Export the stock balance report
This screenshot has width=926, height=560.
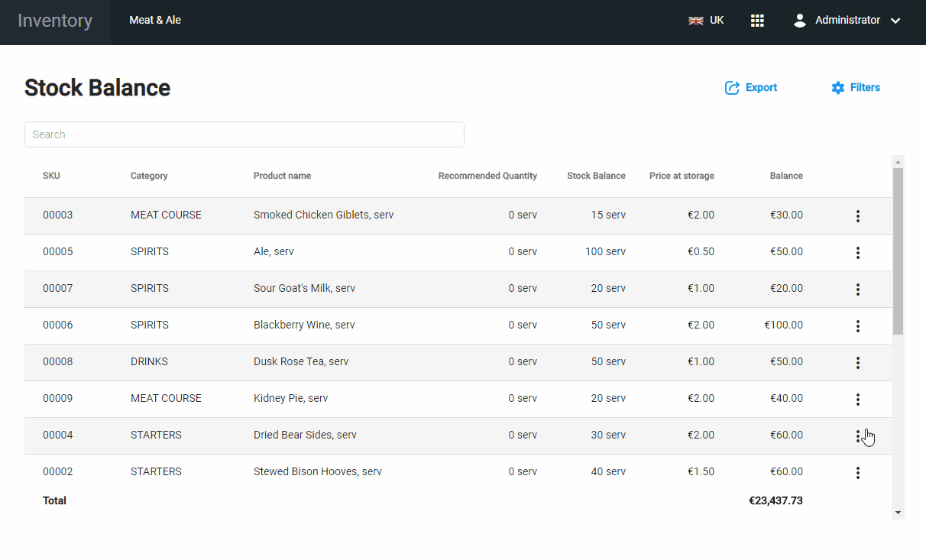[751, 88]
